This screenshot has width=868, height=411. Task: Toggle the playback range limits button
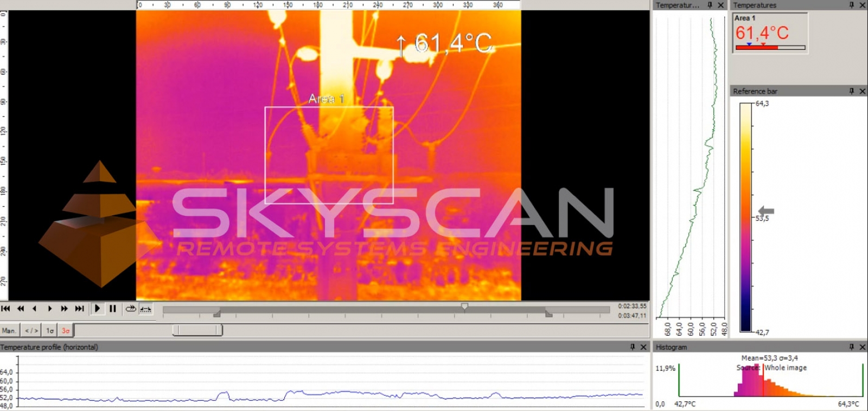(x=145, y=309)
